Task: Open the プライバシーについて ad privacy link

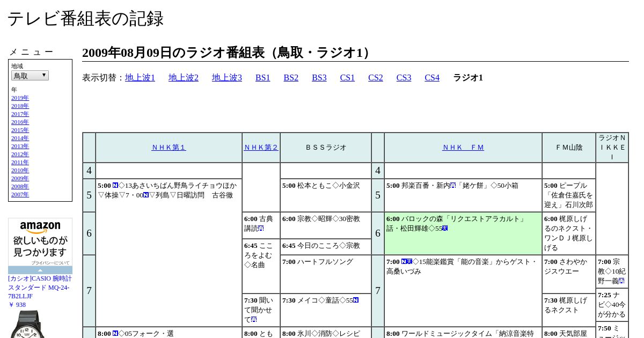Action: point(50,263)
